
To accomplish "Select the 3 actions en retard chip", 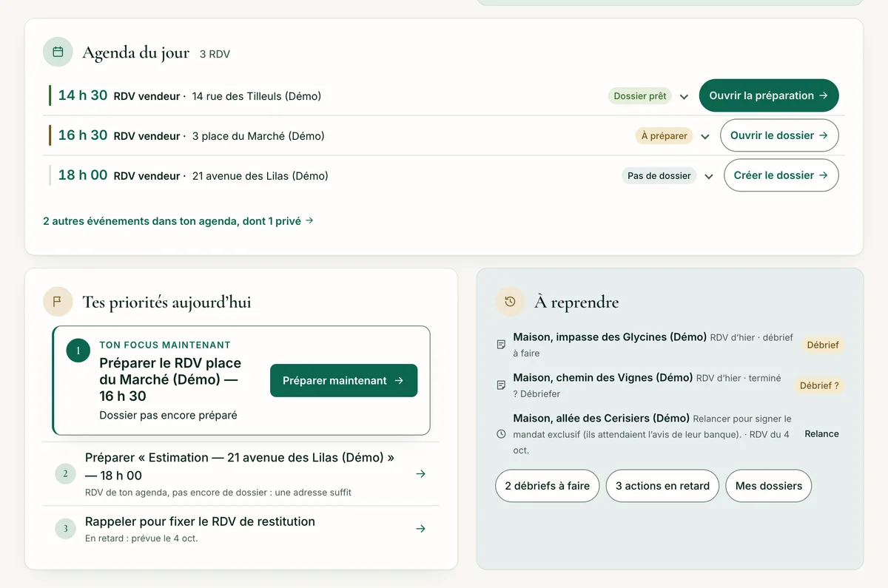I will tap(662, 486).
